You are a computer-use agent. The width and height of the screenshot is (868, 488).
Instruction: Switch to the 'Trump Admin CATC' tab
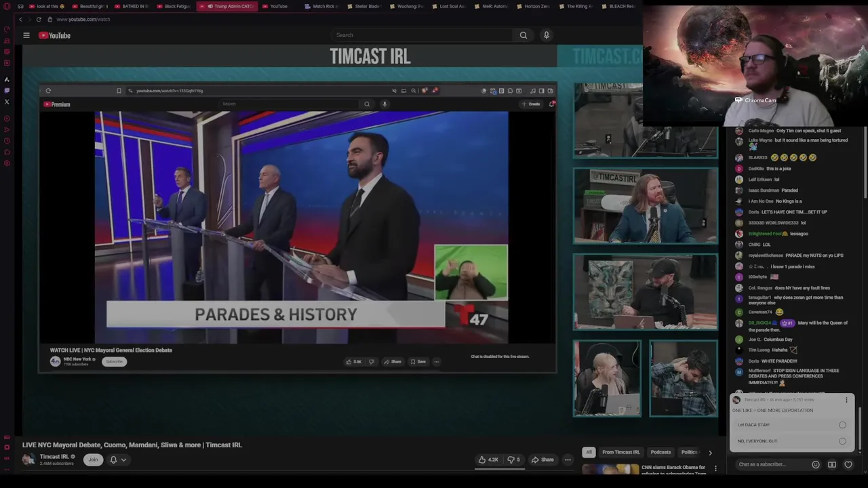click(x=227, y=6)
